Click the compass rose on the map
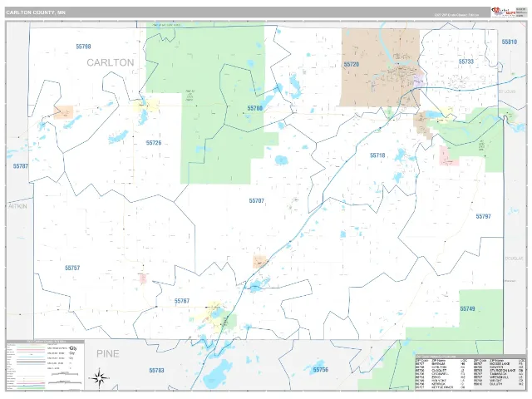Viewport: 532px width, 399px height. [99, 377]
